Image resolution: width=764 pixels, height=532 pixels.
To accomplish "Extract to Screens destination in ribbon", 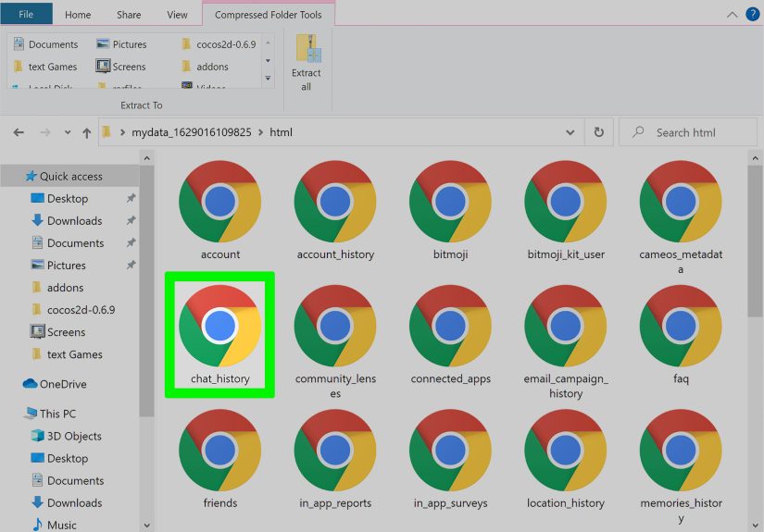I will (x=120, y=67).
